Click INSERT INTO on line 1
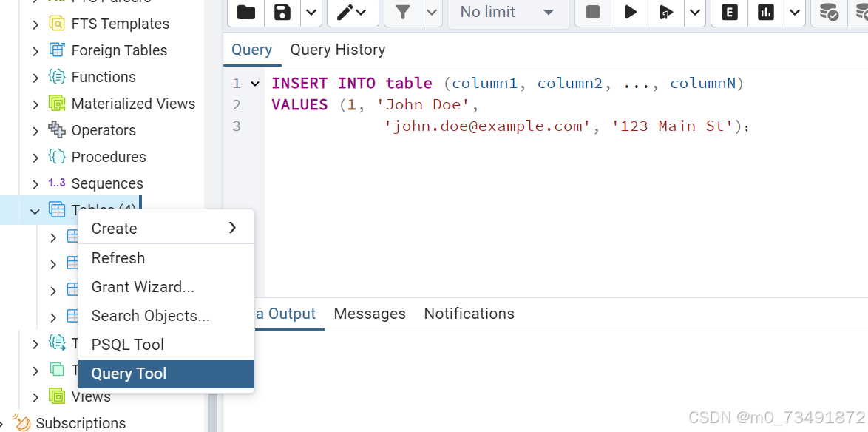This screenshot has width=868, height=432. [x=323, y=83]
